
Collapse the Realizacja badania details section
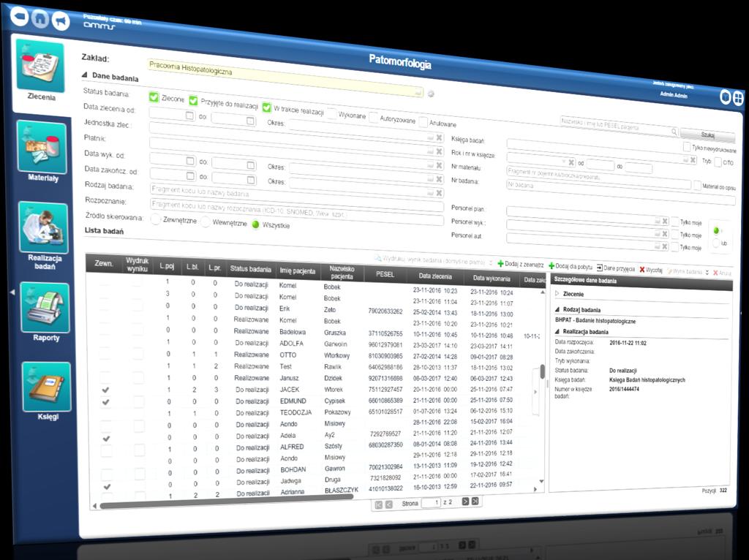tap(557, 331)
